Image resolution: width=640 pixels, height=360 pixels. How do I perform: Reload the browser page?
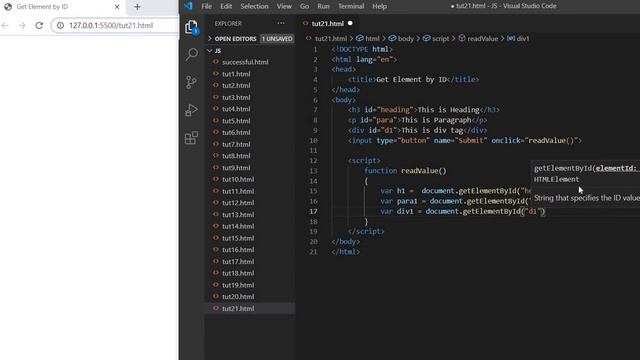tap(39, 25)
